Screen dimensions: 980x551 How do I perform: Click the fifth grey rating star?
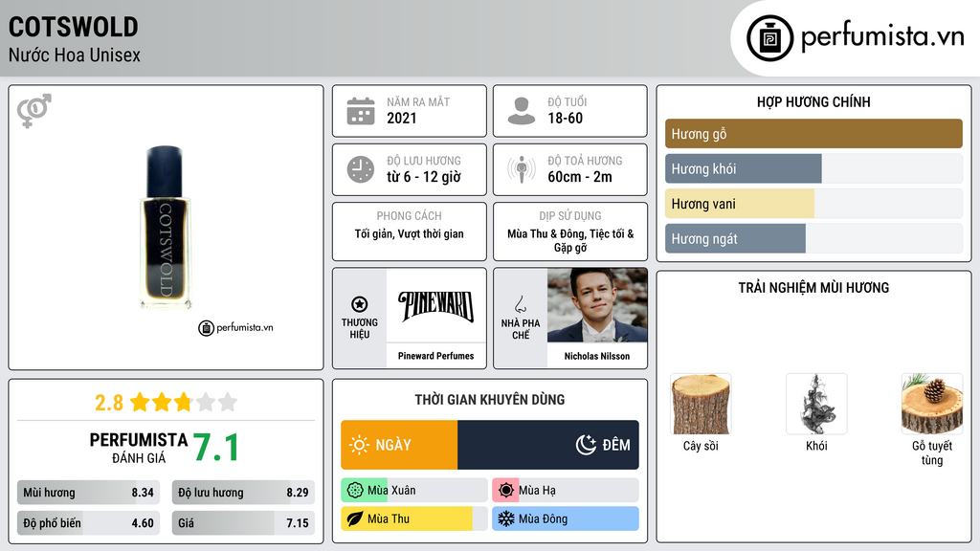click(228, 402)
